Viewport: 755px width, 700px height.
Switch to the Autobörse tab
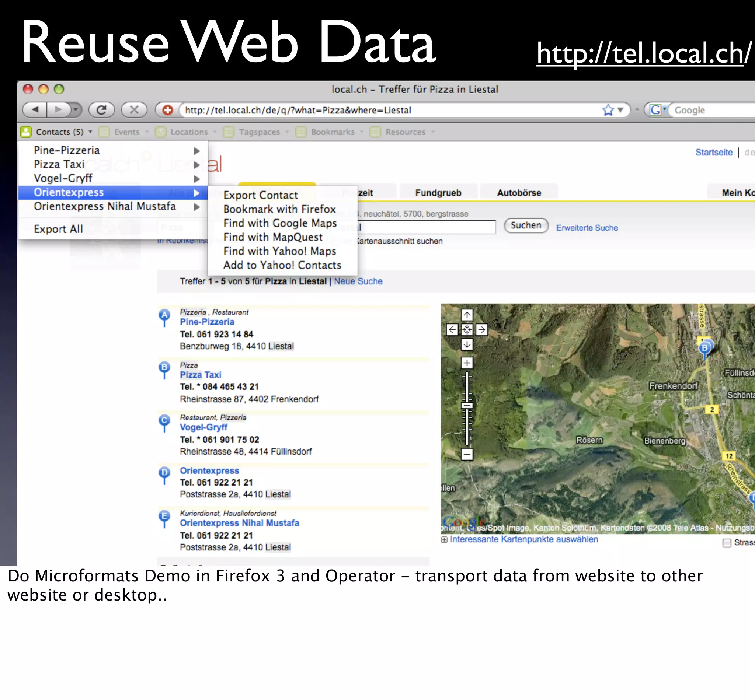(519, 193)
